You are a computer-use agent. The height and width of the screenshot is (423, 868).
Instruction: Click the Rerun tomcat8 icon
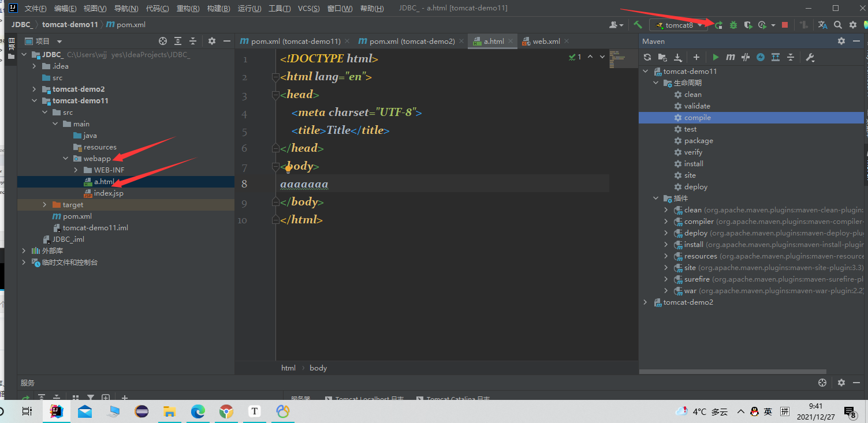point(719,25)
